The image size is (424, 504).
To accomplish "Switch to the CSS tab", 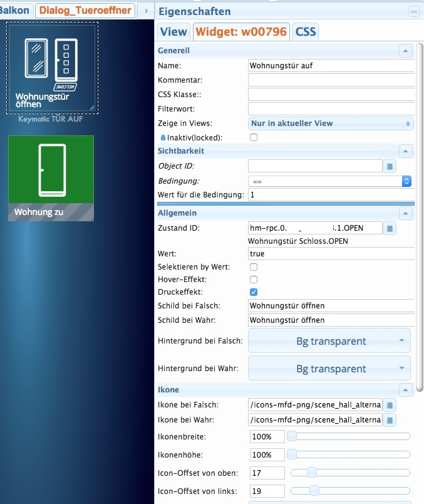I will [306, 32].
